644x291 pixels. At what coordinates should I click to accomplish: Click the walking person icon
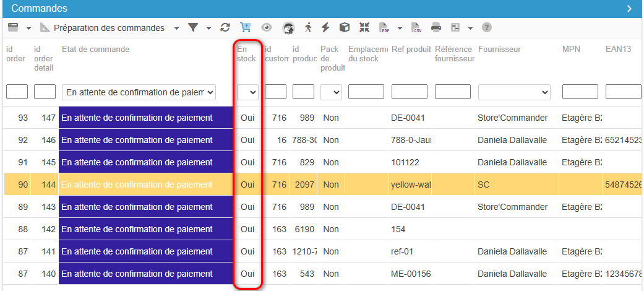tap(308, 28)
